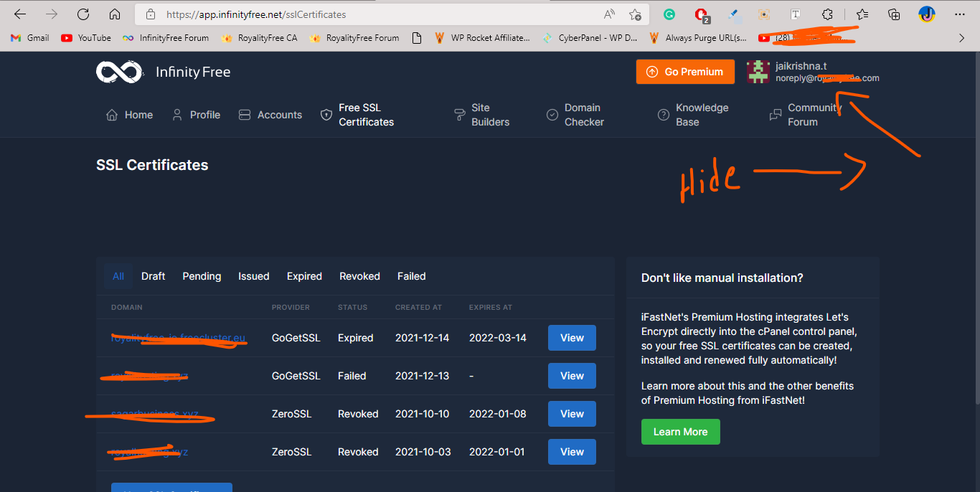
Task: Open the jaikrishna.t user avatar
Action: click(x=758, y=72)
